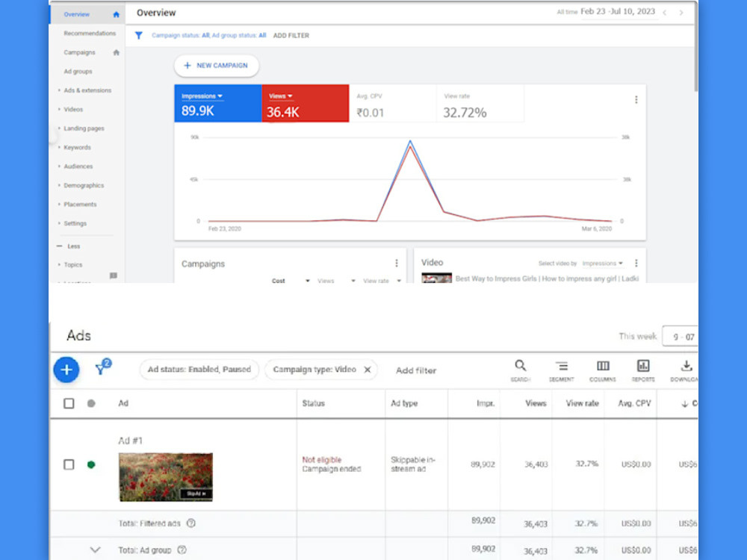Screen dimensions: 747x560
Task: Open the Select video by Impressions dropdown
Action: [602, 264]
